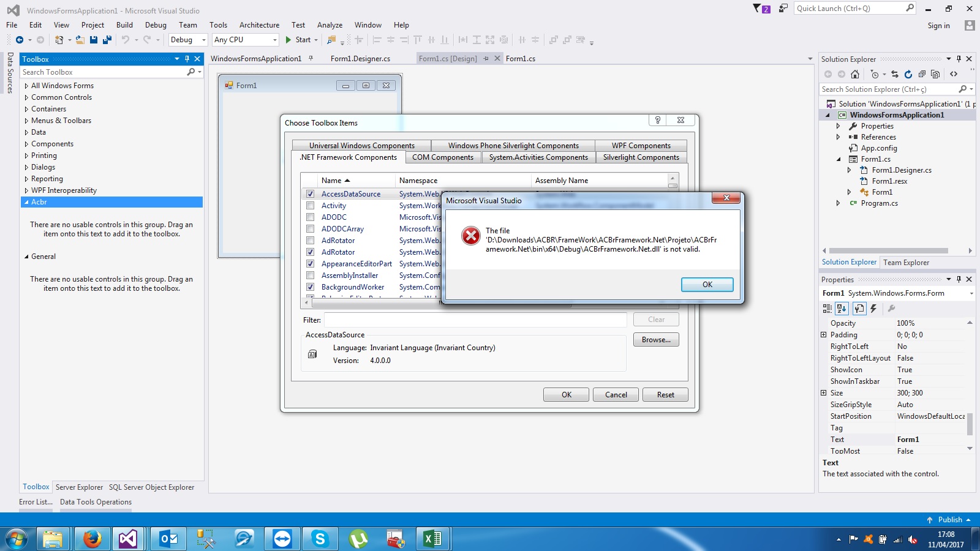The image size is (980, 551).
Task: Open the Build menu
Action: (x=124, y=25)
